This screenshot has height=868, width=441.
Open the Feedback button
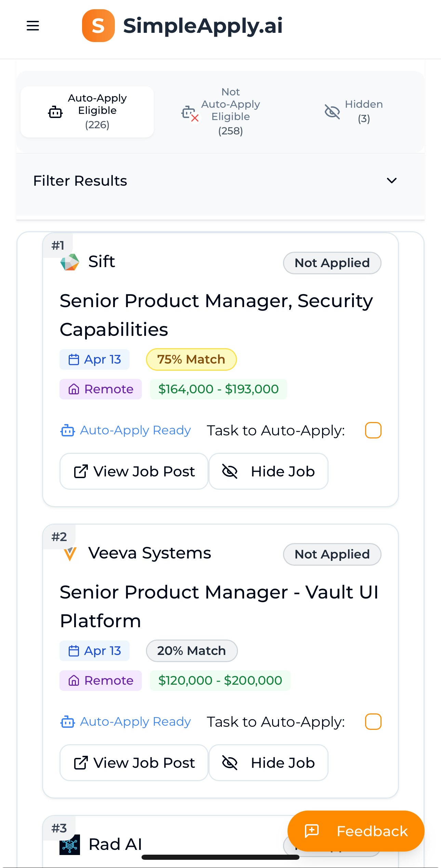356,831
